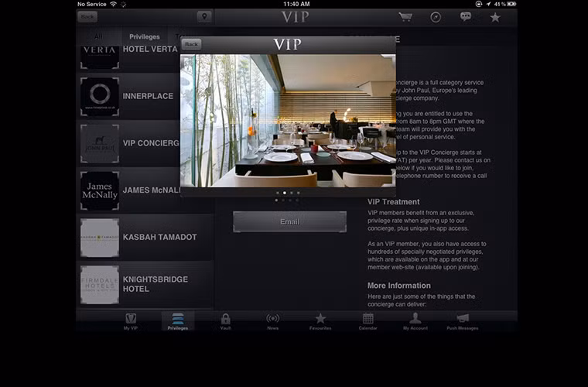The height and width of the screenshot is (387, 588).
Task: Tap the dimmed Back button in list header
Action: tap(87, 16)
